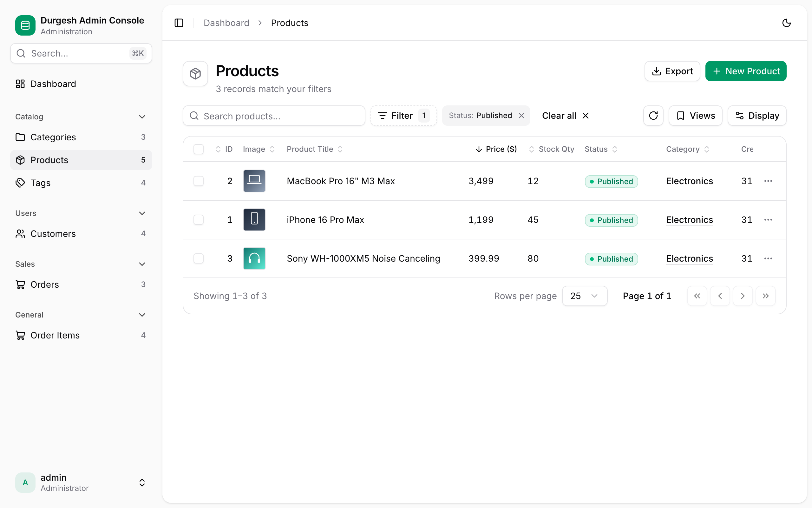Viewport: 812px width, 508px height.
Task: Go to last page
Action: tap(765, 296)
